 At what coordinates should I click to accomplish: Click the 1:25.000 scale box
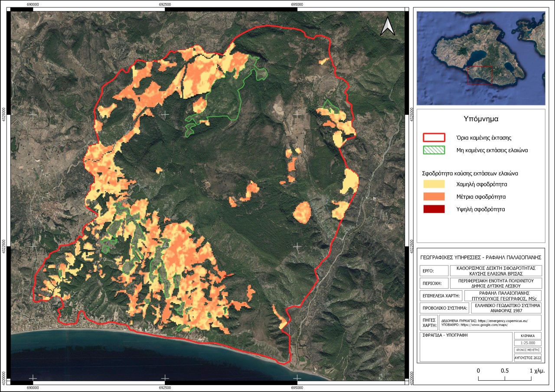[528, 343]
